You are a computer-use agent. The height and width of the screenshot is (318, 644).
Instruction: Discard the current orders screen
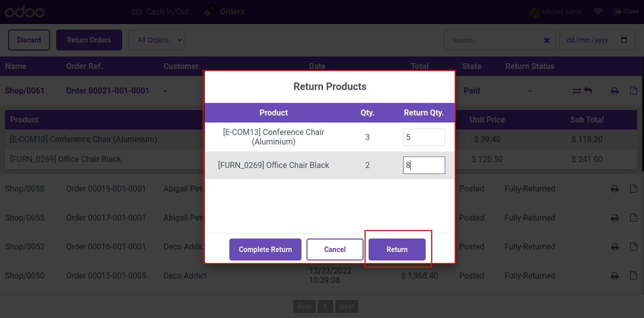click(29, 40)
